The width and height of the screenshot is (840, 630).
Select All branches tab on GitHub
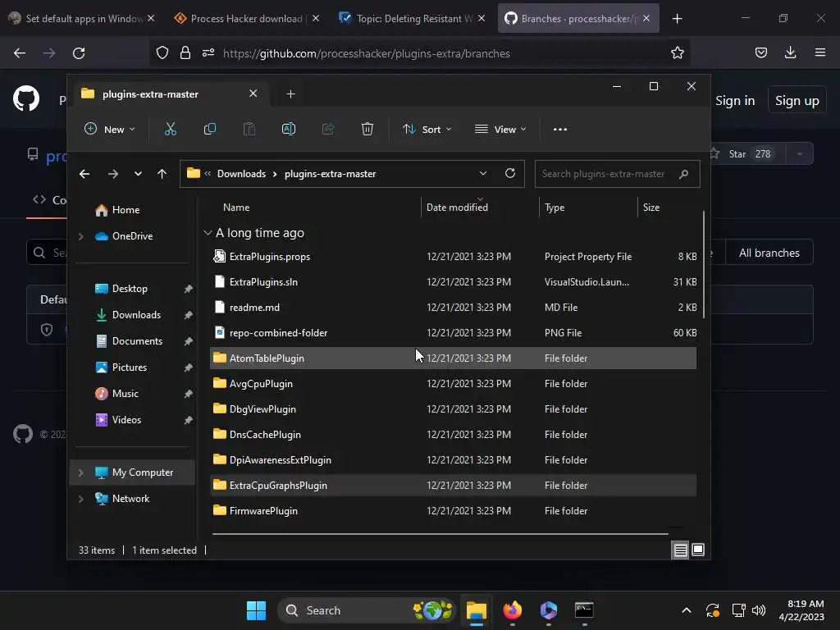click(x=769, y=253)
